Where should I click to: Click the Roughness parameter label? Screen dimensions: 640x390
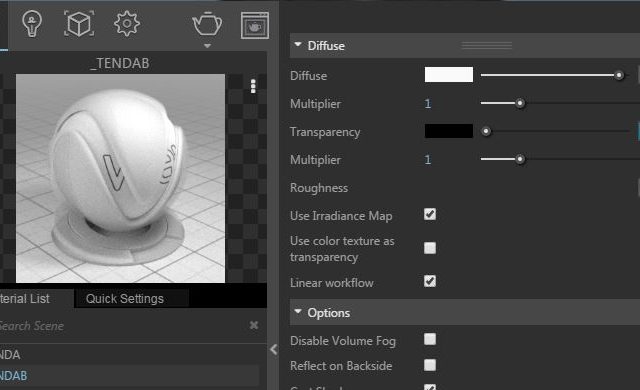[x=319, y=188]
